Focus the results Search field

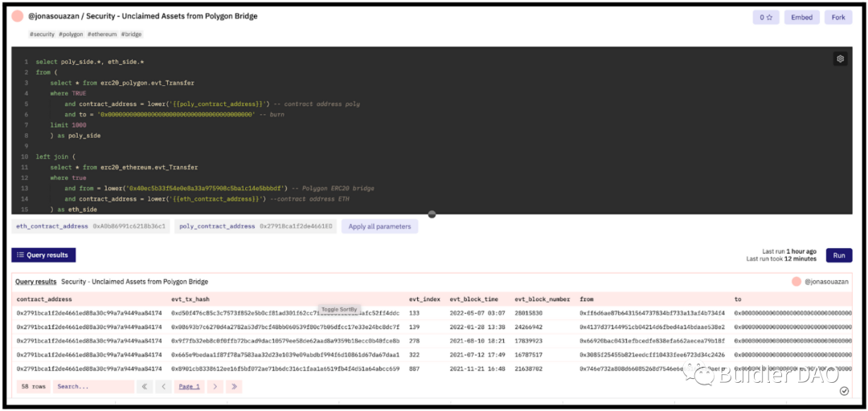(93, 386)
